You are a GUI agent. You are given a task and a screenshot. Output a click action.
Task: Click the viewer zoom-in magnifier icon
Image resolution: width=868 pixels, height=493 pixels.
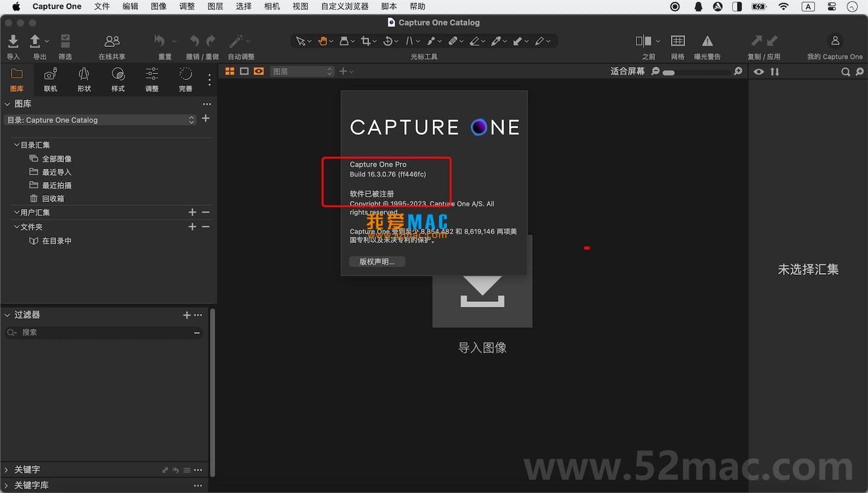tap(738, 72)
